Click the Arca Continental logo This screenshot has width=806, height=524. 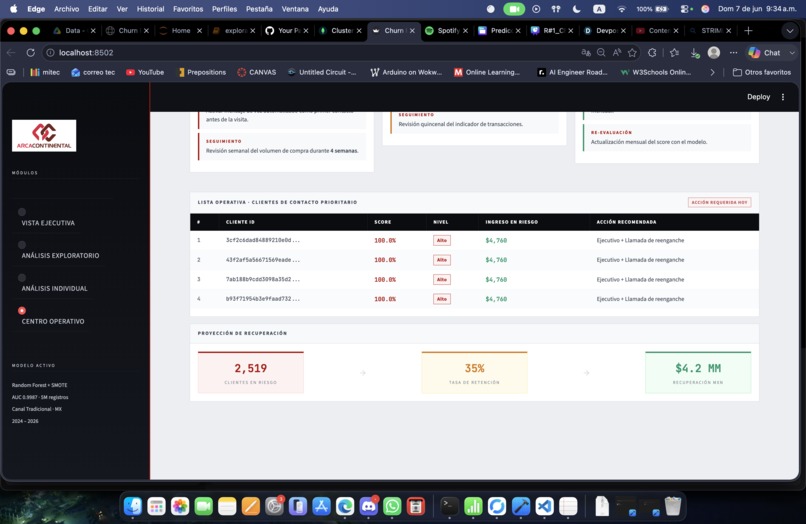(44, 136)
